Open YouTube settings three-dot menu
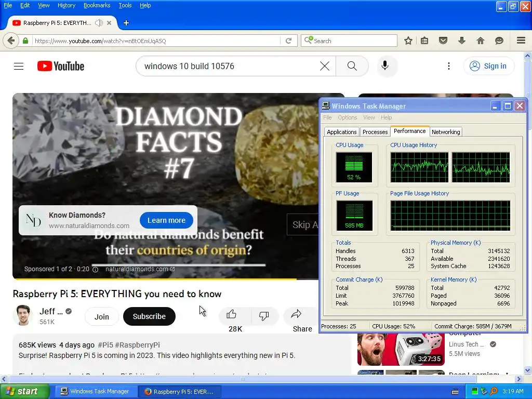Viewport: 532px width, 399px height. (449, 66)
